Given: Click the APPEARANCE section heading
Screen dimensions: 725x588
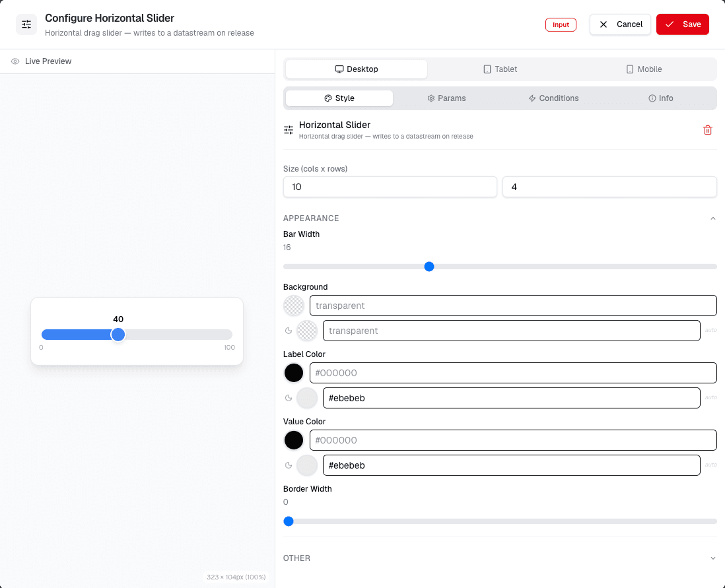Looking at the screenshot, I should (x=311, y=218).
